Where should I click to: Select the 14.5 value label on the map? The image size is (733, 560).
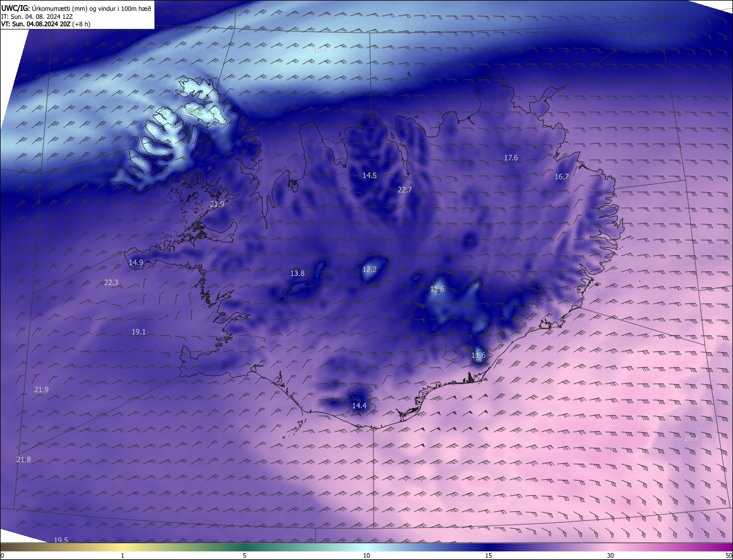point(369,176)
